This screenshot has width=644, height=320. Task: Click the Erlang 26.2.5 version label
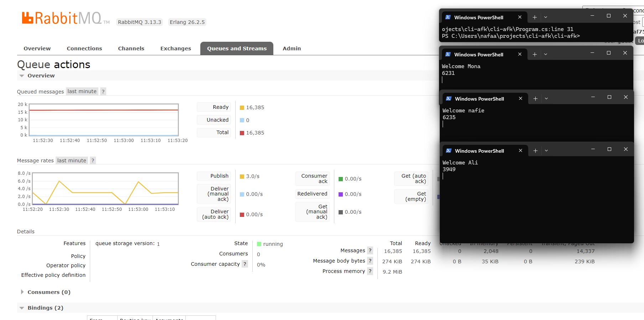pos(187,22)
